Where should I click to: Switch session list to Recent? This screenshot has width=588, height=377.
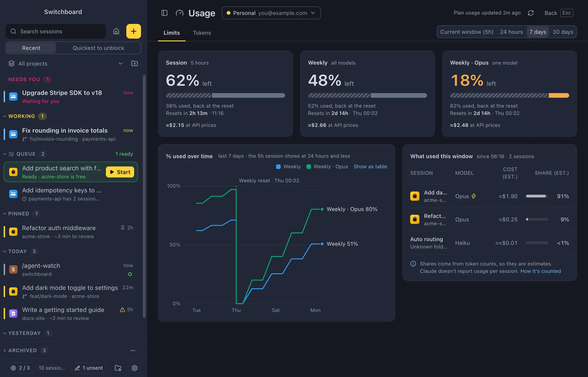coord(31,48)
